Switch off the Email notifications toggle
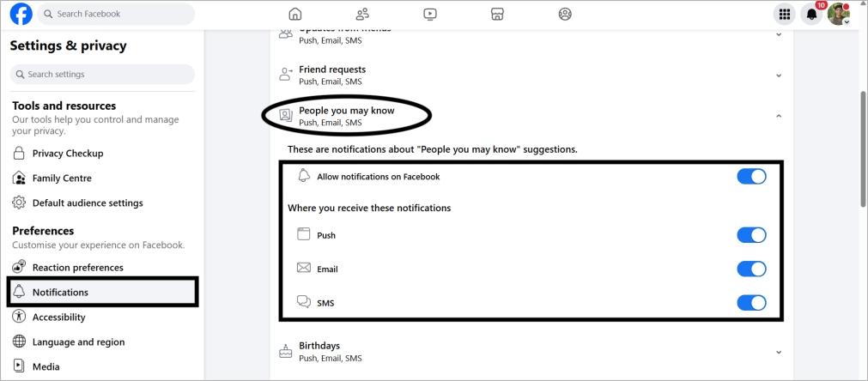 click(751, 269)
